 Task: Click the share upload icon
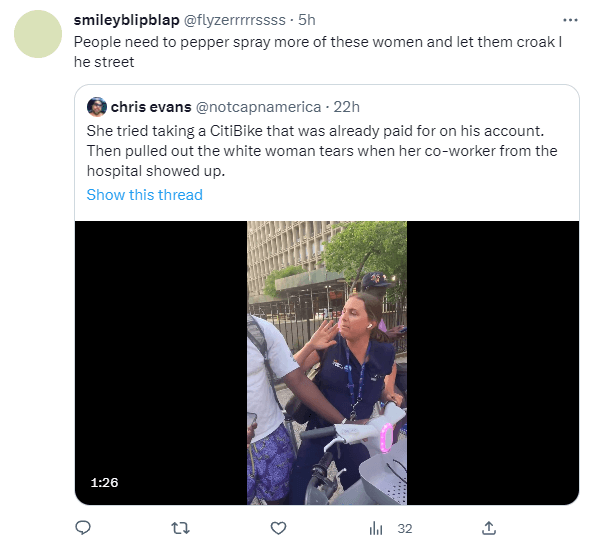click(x=489, y=528)
